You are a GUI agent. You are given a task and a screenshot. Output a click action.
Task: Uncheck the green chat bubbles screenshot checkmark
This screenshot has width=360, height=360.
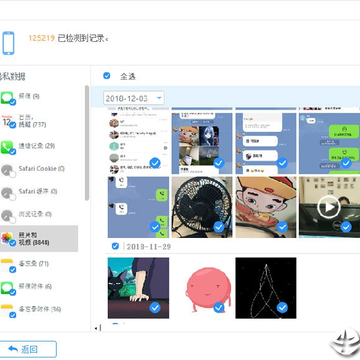coord(346,163)
